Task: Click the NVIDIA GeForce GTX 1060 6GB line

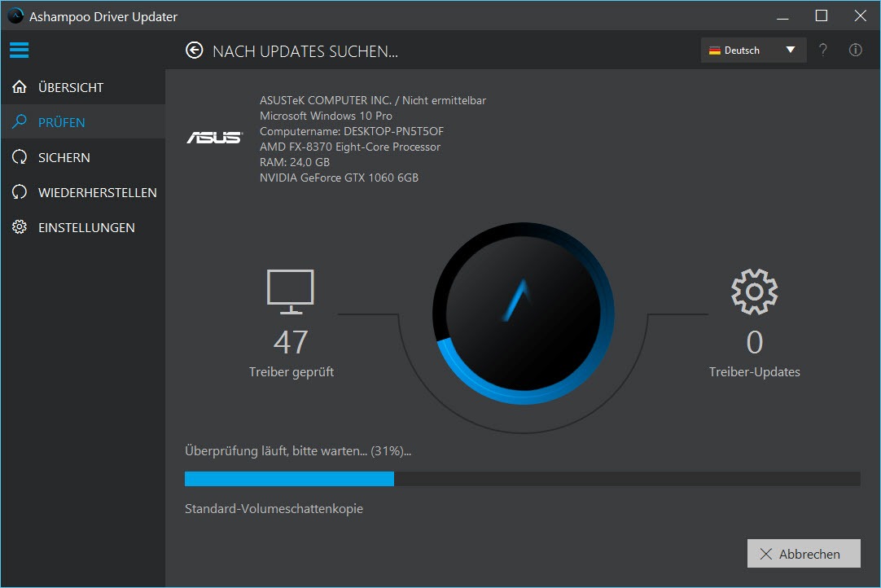Action: click(x=339, y=178)
